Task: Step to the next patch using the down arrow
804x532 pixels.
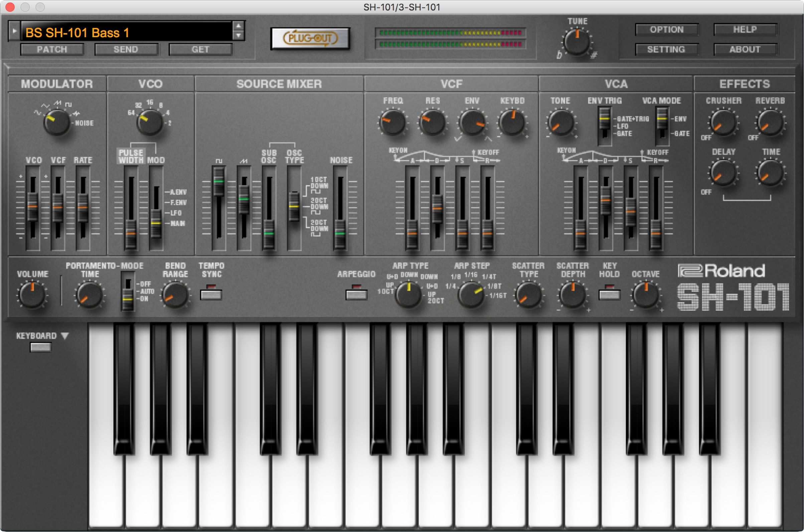Action: point(238,35)
